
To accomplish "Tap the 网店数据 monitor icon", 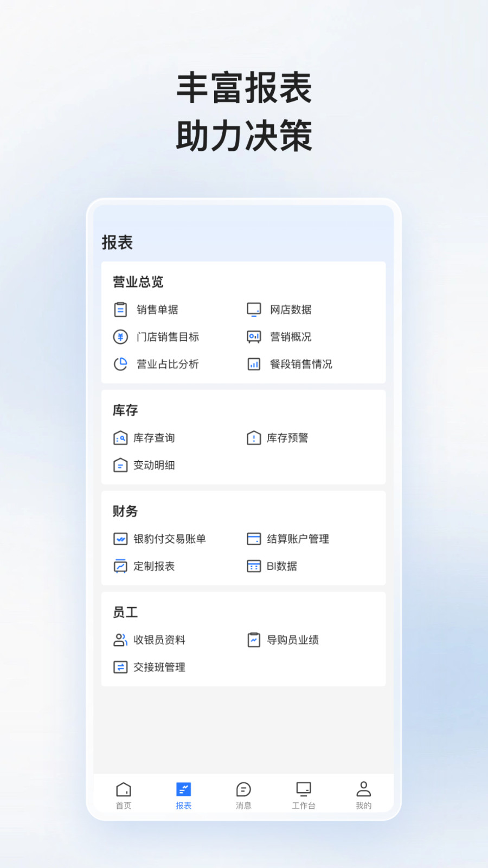I will tap(254, 310).
